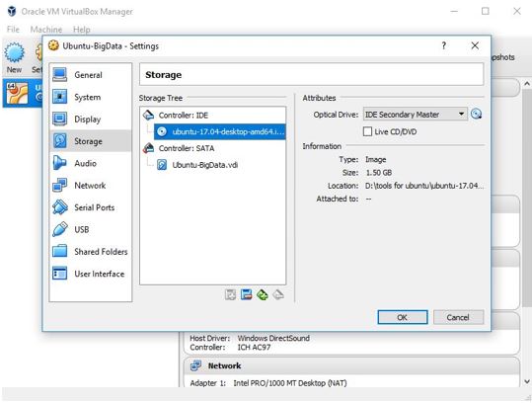532x403 pixels.
Task: Open the Network settings category
Action: 90,186
